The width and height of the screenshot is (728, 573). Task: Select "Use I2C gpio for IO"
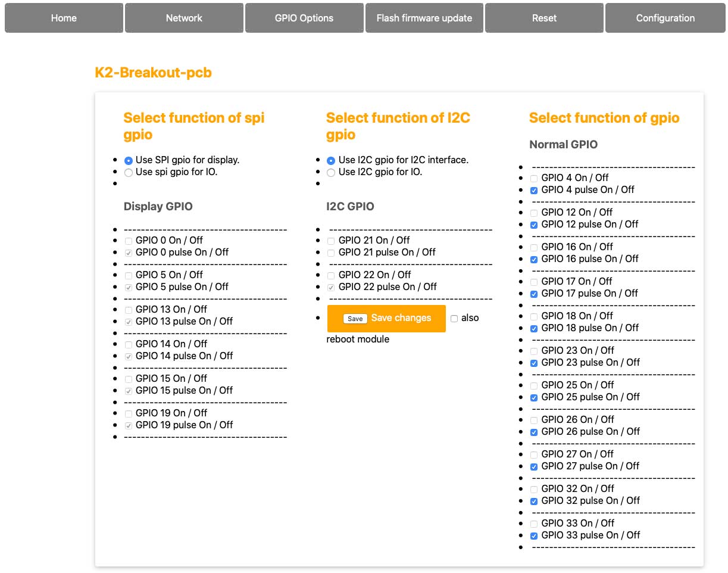click(x=330, y=173)
